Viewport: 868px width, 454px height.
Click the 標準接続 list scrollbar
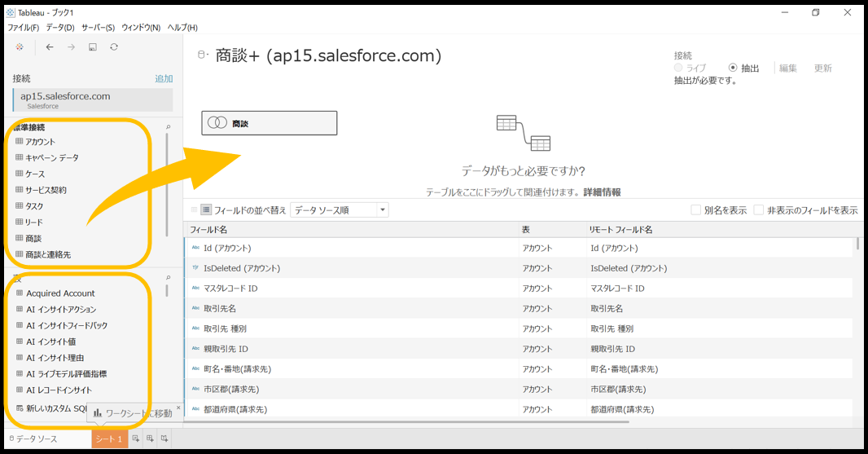[x=167, y=186]
